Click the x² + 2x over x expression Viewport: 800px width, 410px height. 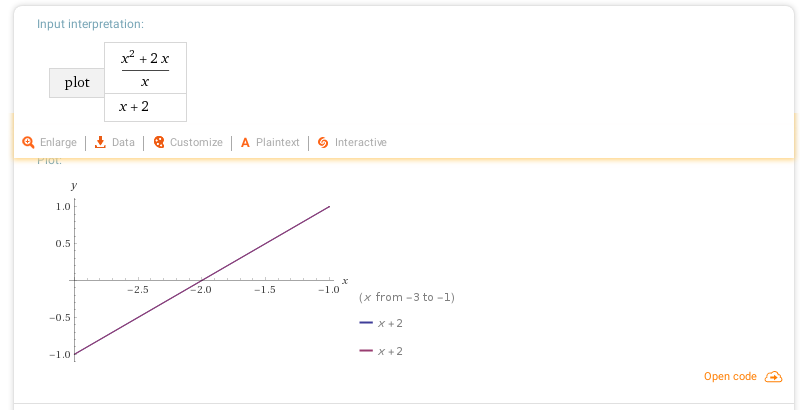coord(145,68)
